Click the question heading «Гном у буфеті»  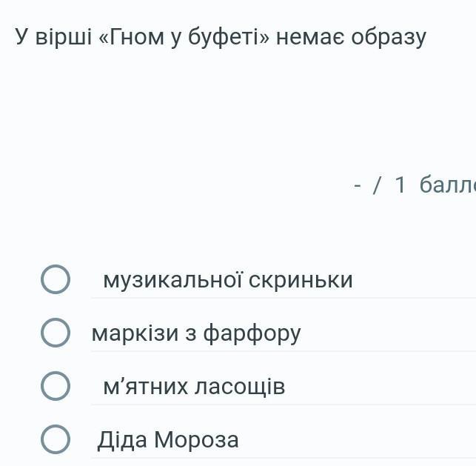[184, 36]
